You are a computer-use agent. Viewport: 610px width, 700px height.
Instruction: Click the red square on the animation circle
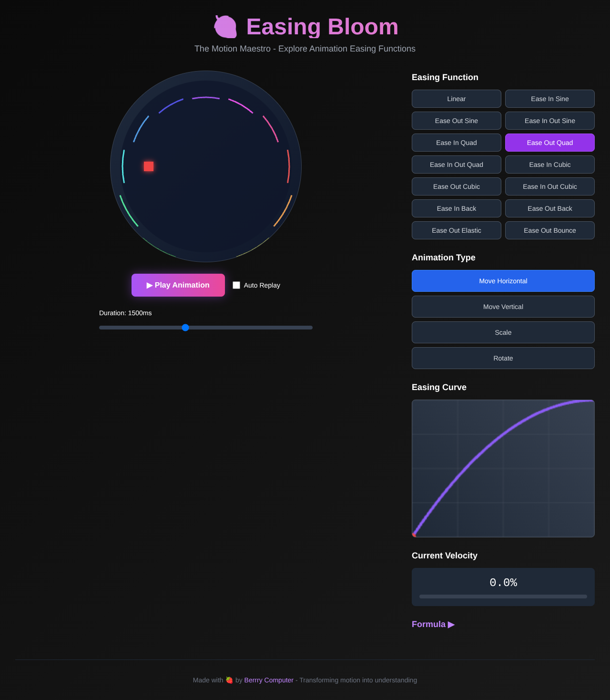[148, 166]
